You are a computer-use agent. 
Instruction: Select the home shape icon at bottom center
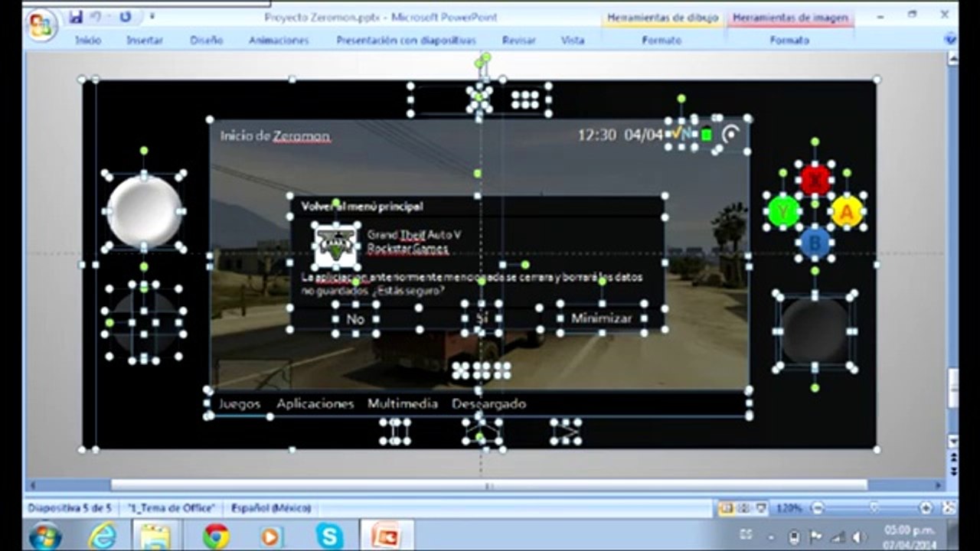[x=482, y=431]
